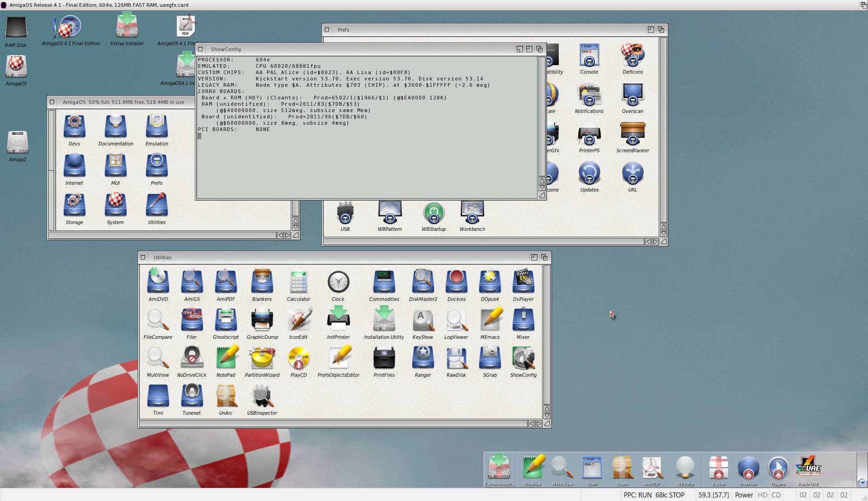This screenshot has width=868, height=501.
Task: Click ShowConfig window scroll down arrow
Action: (542, 187)
